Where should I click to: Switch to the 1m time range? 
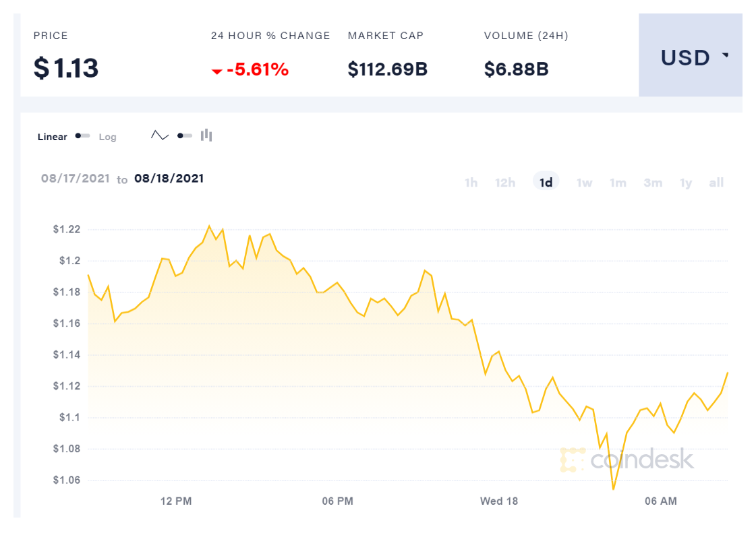pos(618,183)
